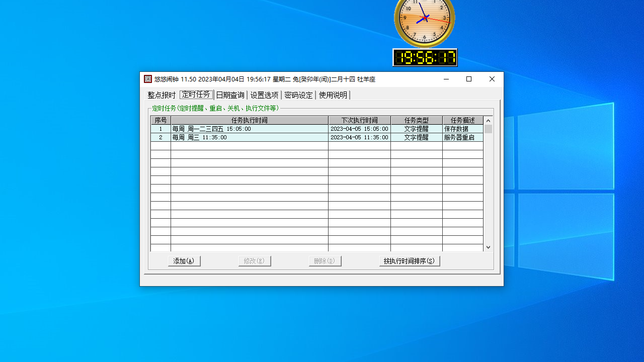Image resolution: width=644 pixels, height=362 pixels.
Task: Select the currently active 定时任务 tab
Action: tap(196, 94)
